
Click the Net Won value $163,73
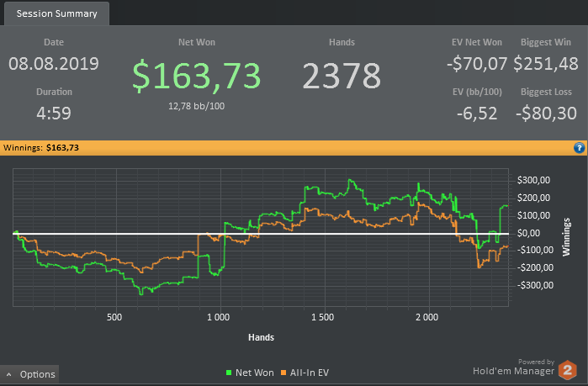tap(197, 76)
